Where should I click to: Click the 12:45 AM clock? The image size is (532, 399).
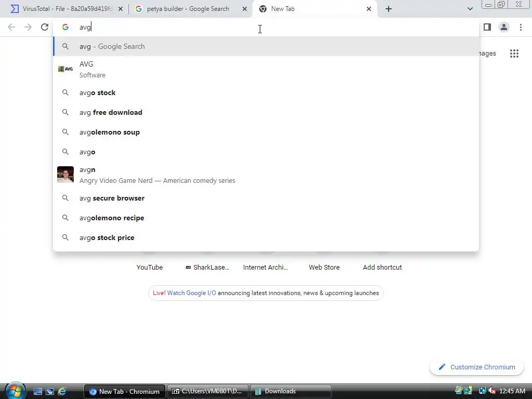pyautogui.click(x=512, y=391)
